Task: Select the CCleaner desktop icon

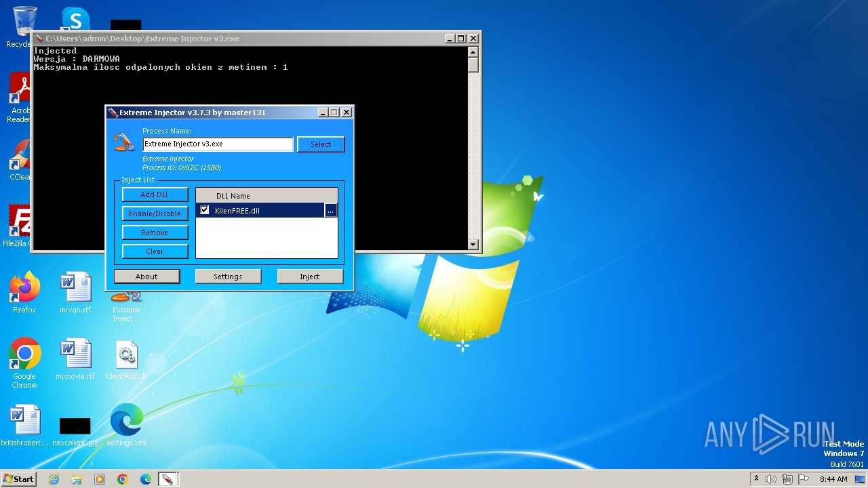Action: (20, 160)
